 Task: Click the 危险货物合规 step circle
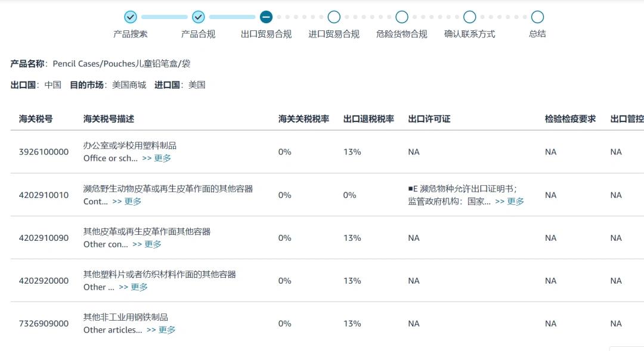401,17
